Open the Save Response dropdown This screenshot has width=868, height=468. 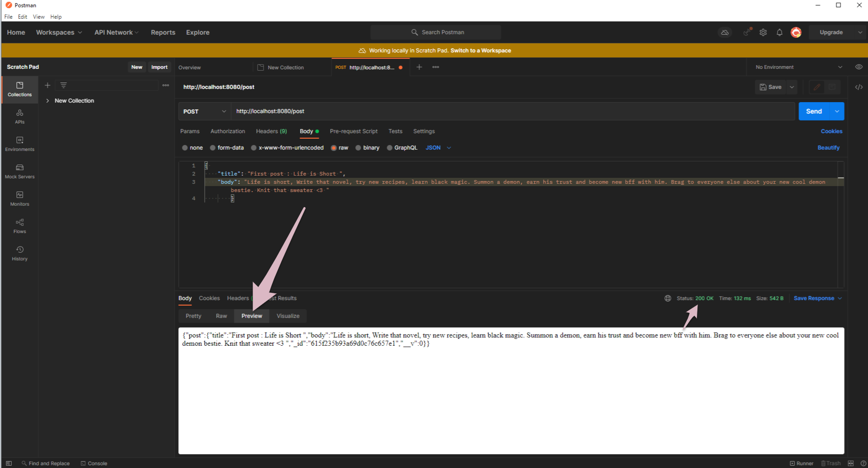(817, 298)
